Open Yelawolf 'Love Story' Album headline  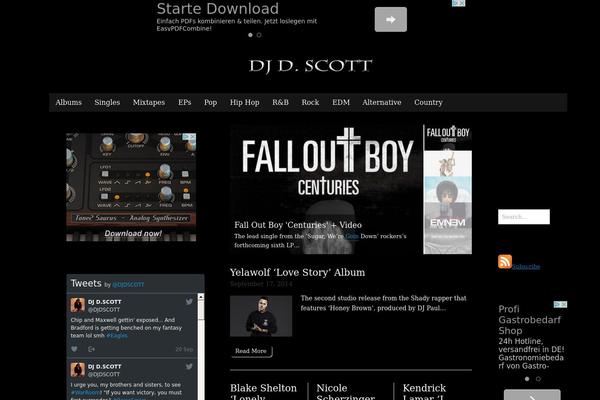[x=297, y=273]
